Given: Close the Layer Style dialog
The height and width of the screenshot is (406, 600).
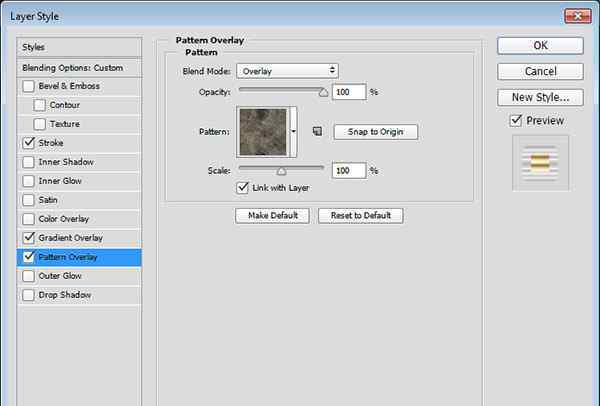Looking at the screenshot, I should click(578, 16).
